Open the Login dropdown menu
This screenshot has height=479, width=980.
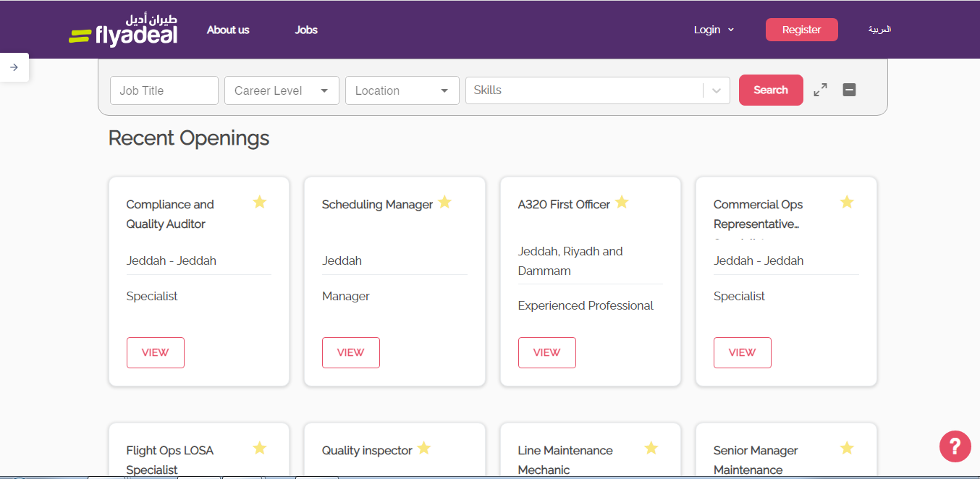click(x=713, y=30)
